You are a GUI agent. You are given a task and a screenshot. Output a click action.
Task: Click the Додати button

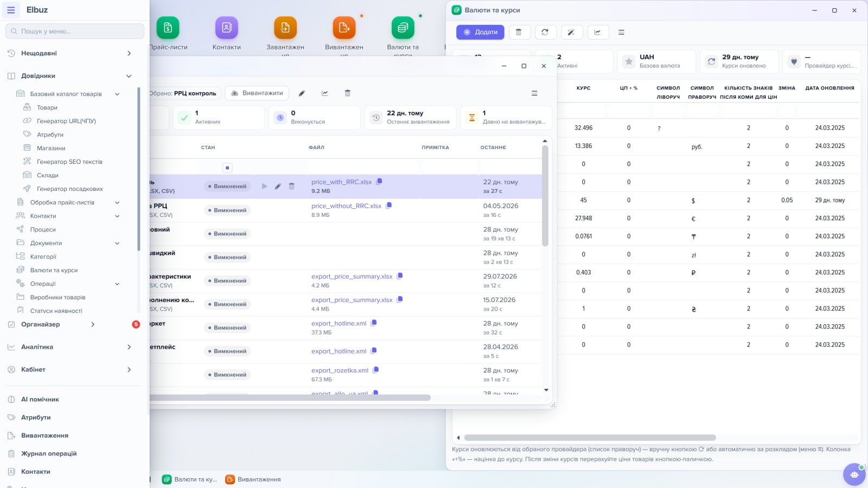pos(480,32)
